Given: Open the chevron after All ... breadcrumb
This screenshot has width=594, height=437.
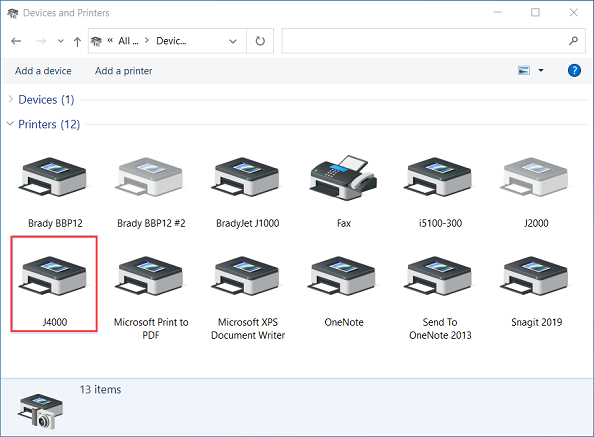Looking at the screenshot, I should coord(147,40).
